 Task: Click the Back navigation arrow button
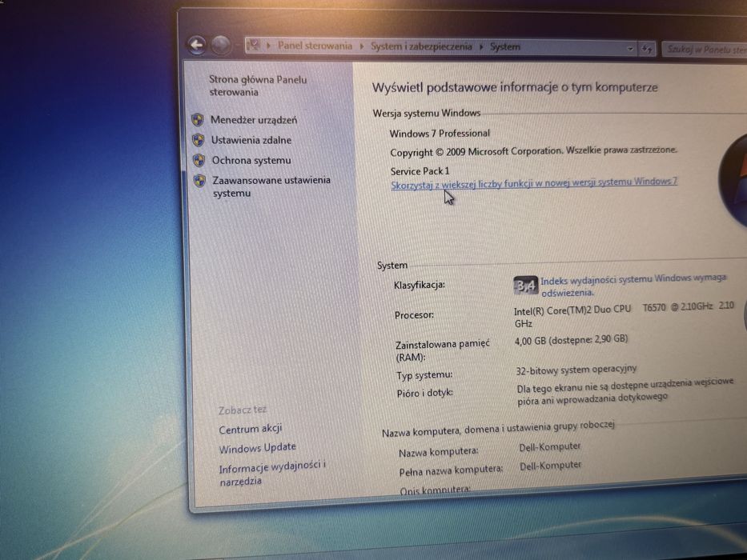196,46
